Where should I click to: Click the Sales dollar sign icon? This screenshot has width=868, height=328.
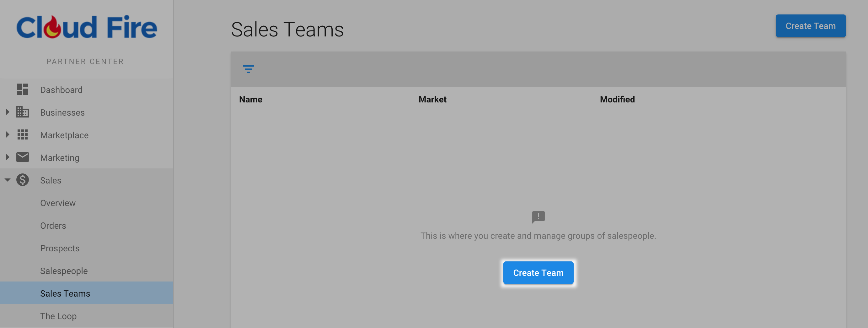pyautogui.click(x=23, y=180)
